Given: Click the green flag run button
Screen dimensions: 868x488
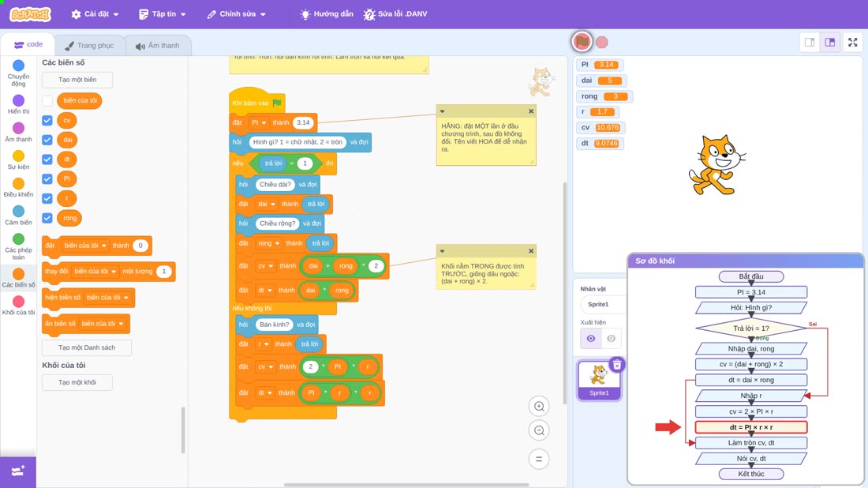Looking at the screenshot, I should pyautogui.click(x=582, y=42).
